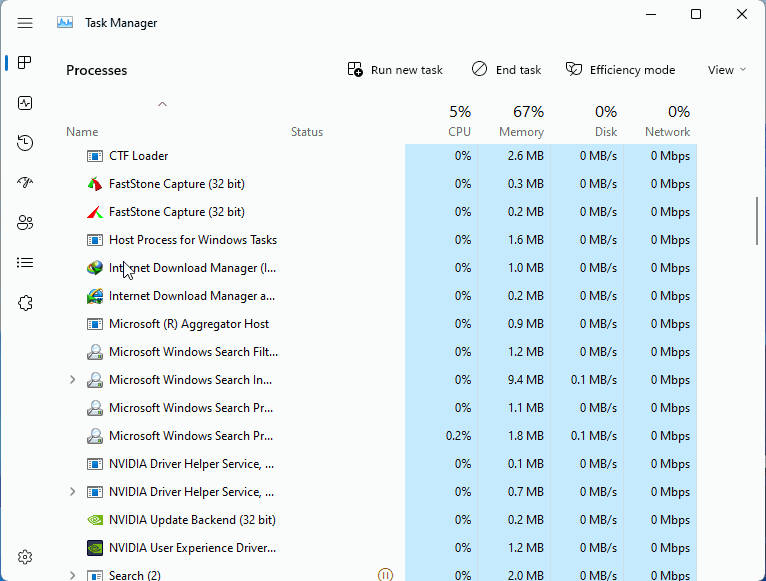Open the Processes page in sidebar

(25, 63)
